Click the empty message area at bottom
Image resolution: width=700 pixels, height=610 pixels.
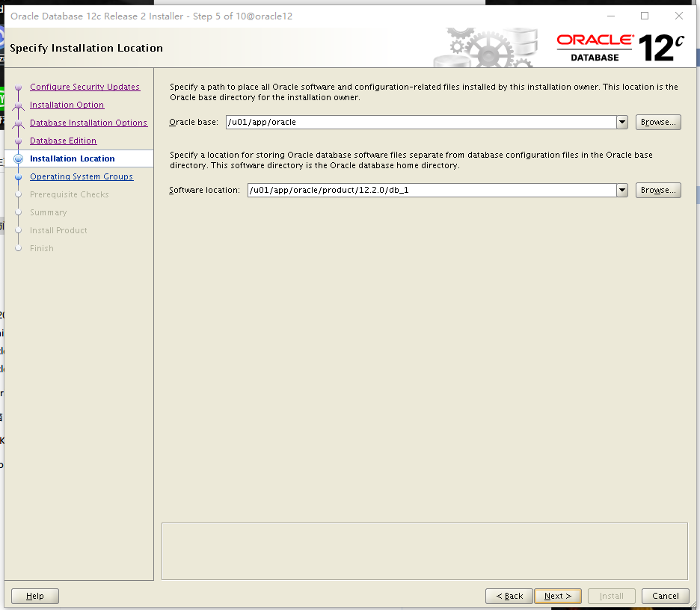pyautogui.click(x=425, y=551)
